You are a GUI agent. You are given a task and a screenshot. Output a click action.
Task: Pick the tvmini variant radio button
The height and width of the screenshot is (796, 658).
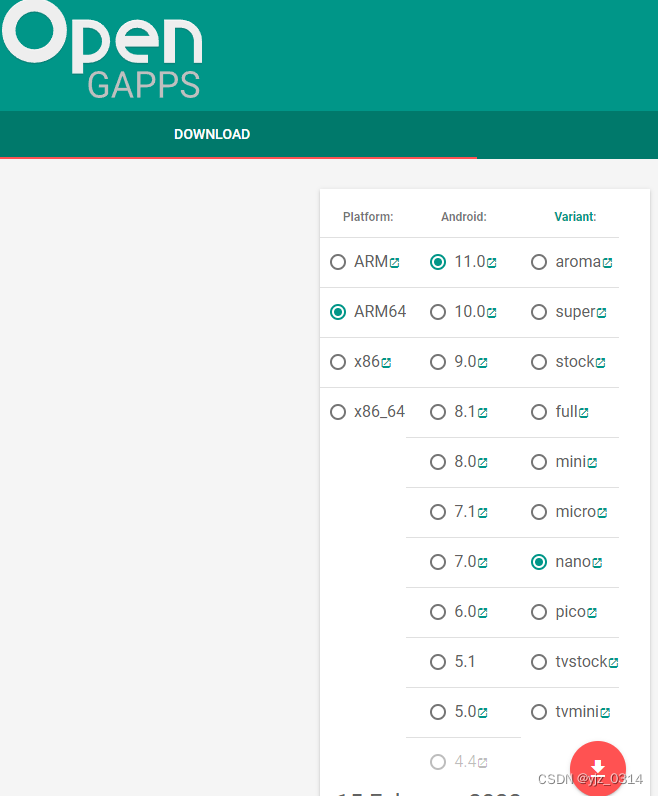pos(539,712)
